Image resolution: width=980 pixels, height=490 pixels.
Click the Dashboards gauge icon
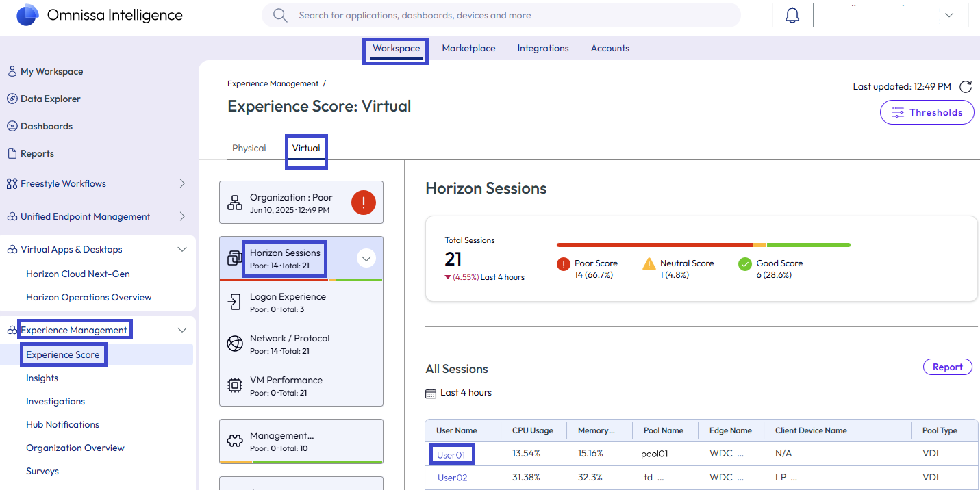point(12,126)
